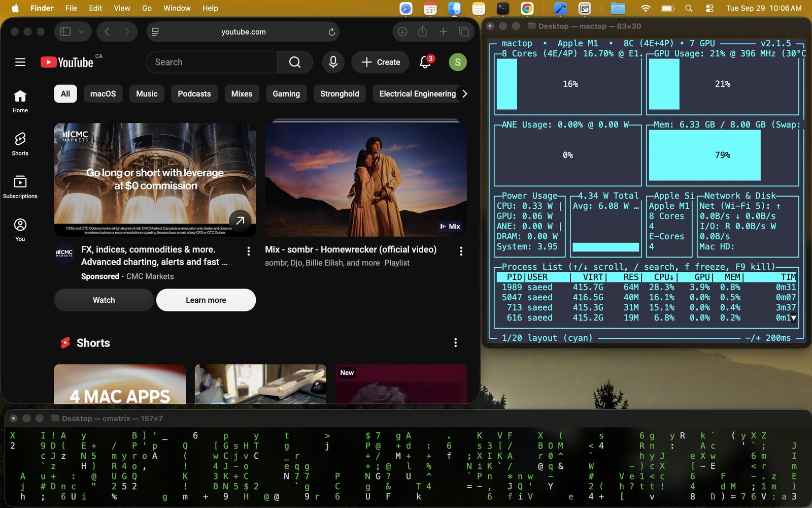Screen dimensions: 812x508
Task: Open Safari downloads icon
Action: point(402,31)
